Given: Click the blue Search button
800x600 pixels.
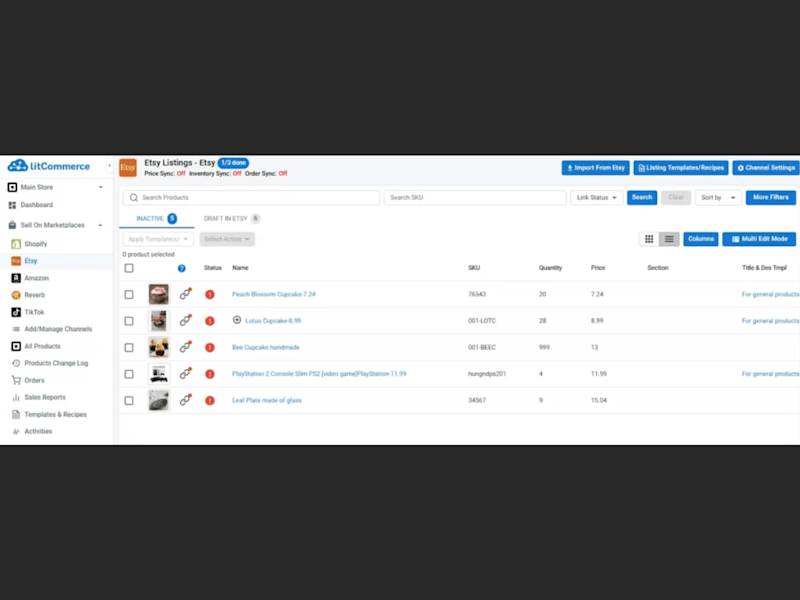Looking at the screenshot, I should point(642,197).
